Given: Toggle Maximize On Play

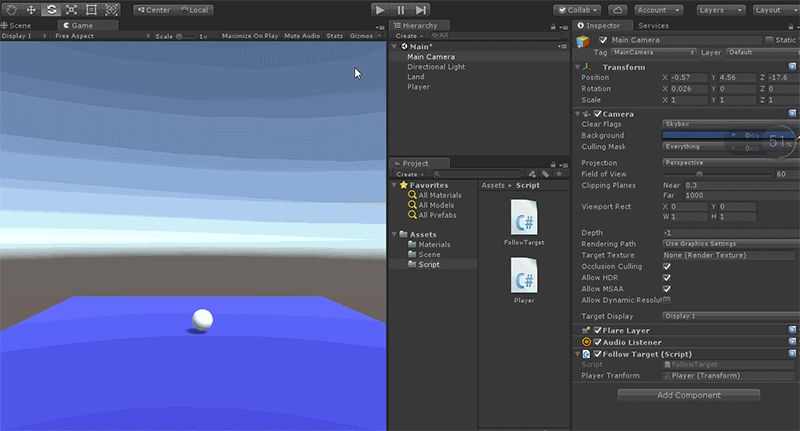Looking at the screenshot, I should (250, 36).
